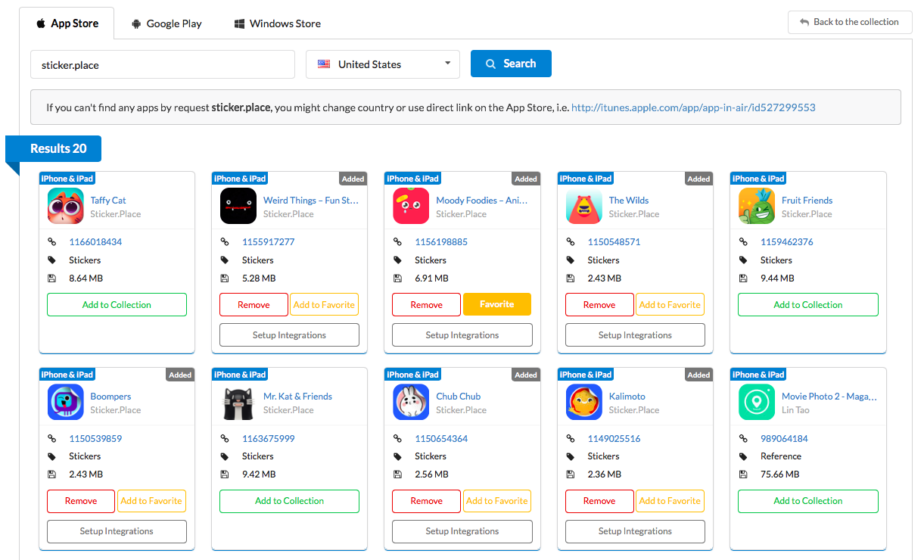Click the Weird Things app icon
The image size is (924, 560).
(x=238, y=207)
